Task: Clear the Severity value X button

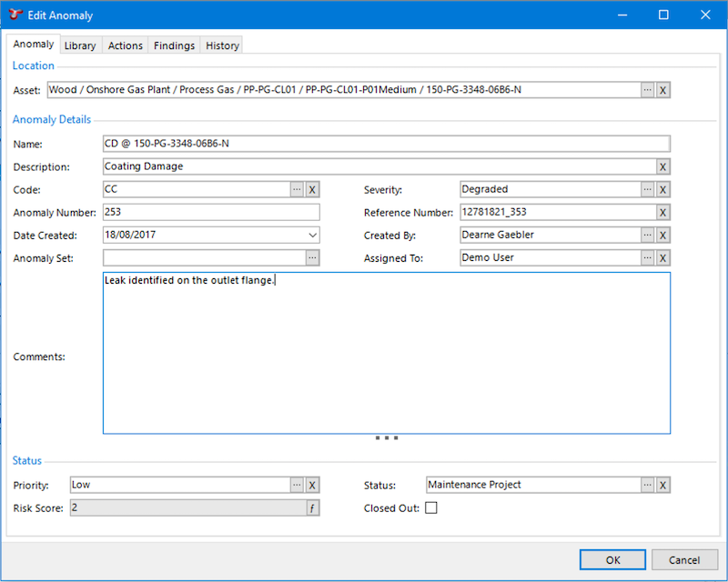Action: coord(663,189)
